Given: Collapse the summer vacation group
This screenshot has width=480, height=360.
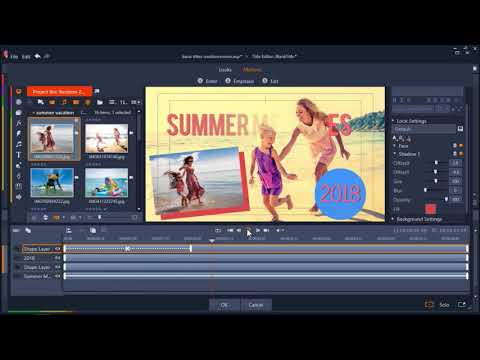Looking at the screenshot, I should coord(33,113).
